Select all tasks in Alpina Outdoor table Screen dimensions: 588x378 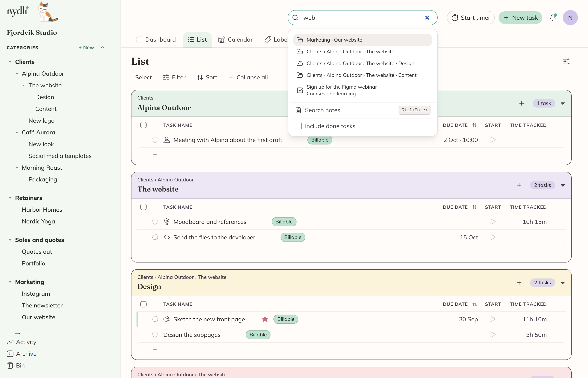pos(143,125)
